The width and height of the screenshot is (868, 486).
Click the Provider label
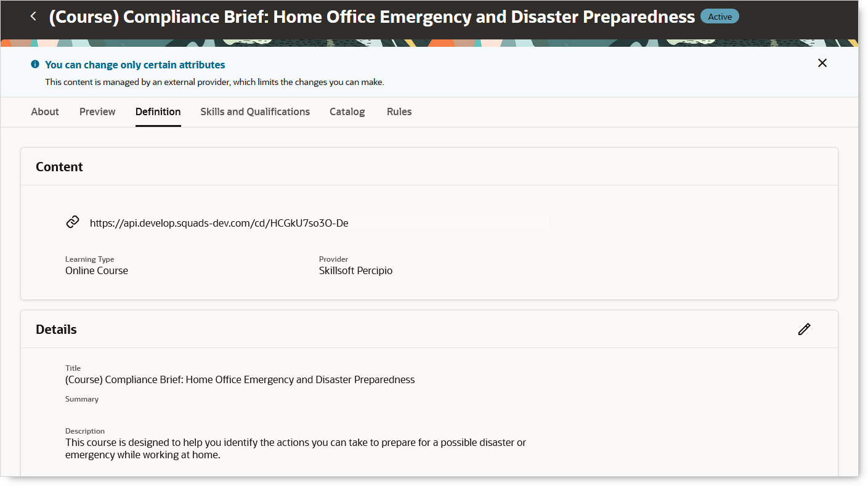tap(334, 259)
